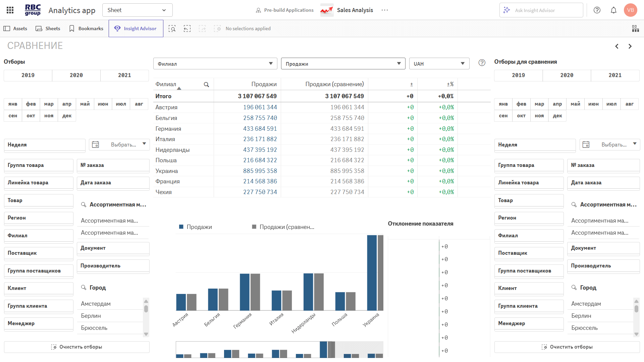Click the more options ellipsis menu
The height and width of the screenshot is (362, 644).
pyautogui.click(x=385, y=10)
